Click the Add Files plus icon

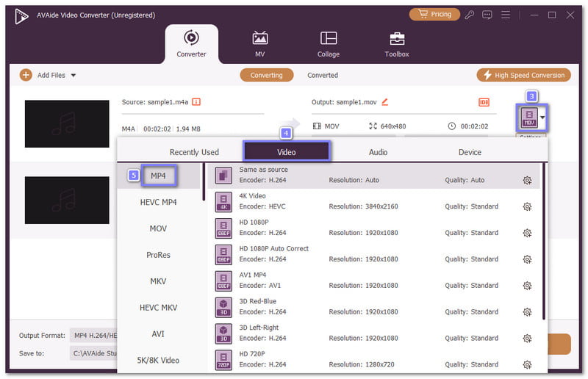coord(26,75)
